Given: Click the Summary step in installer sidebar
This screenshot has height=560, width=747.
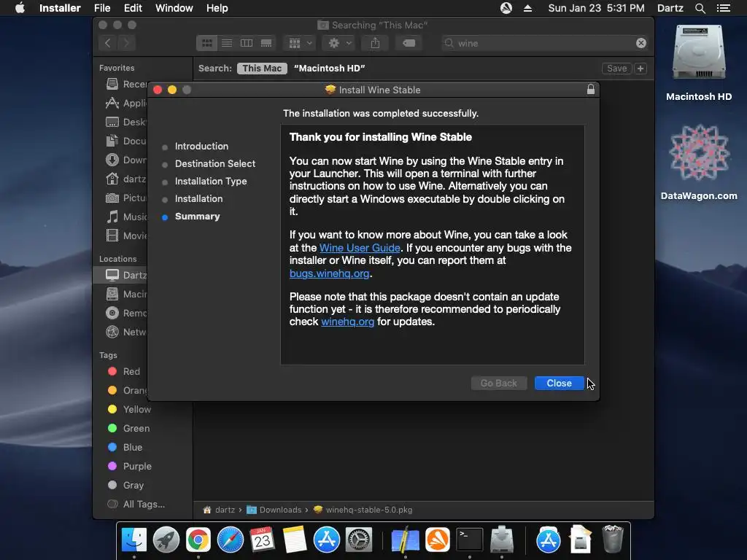Looking at the screenshot, I should click(197, 216).
